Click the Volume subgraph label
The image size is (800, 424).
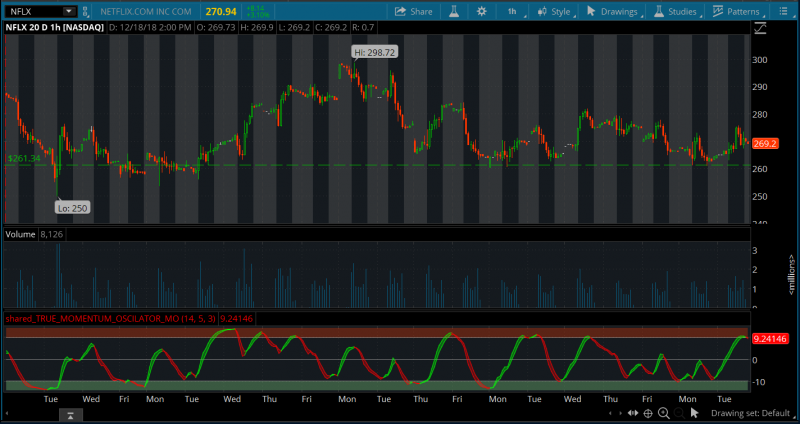click(x=20, y=234)
